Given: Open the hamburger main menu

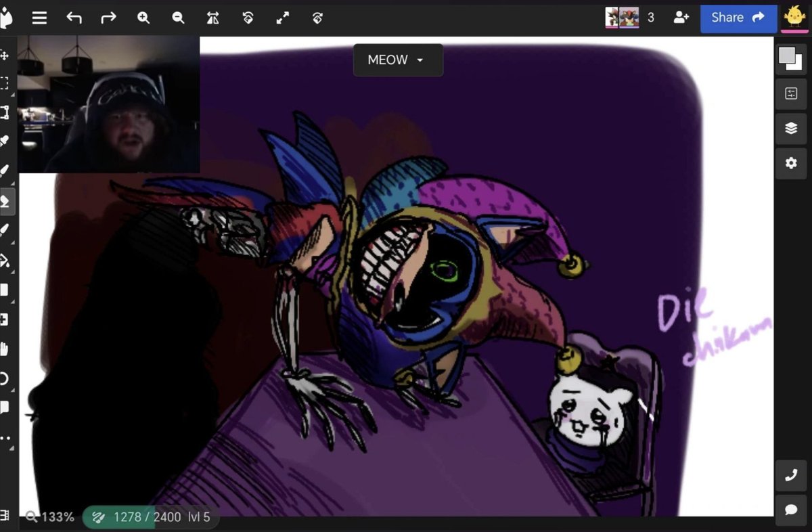Looking at the screenshot, I should 39,18.
